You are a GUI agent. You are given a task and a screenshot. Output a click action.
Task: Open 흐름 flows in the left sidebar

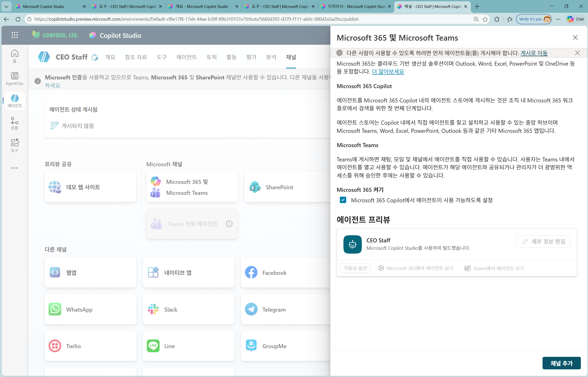pyautogui.click(x=15, y=123)
